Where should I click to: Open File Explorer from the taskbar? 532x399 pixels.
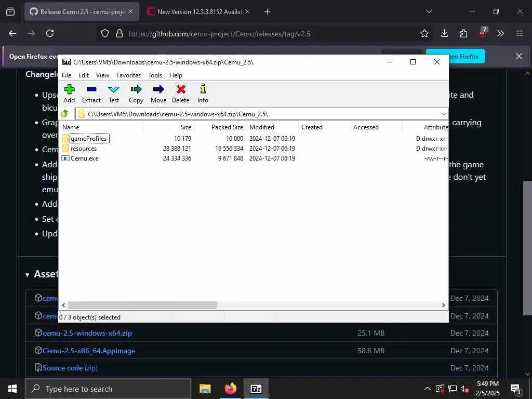(205, 389)
